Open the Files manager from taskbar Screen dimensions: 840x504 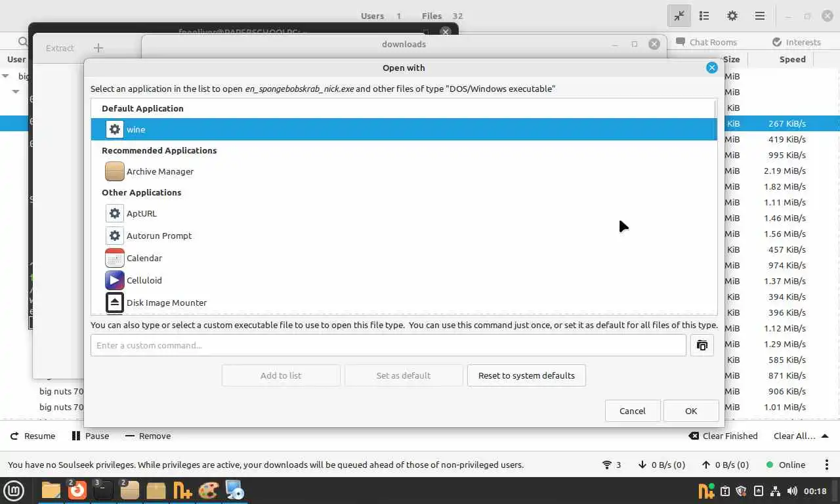click(x=51, y=490)
